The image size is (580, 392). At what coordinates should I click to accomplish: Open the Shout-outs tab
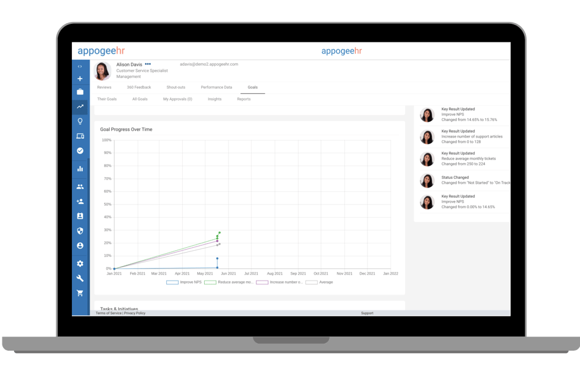[175, 88]
